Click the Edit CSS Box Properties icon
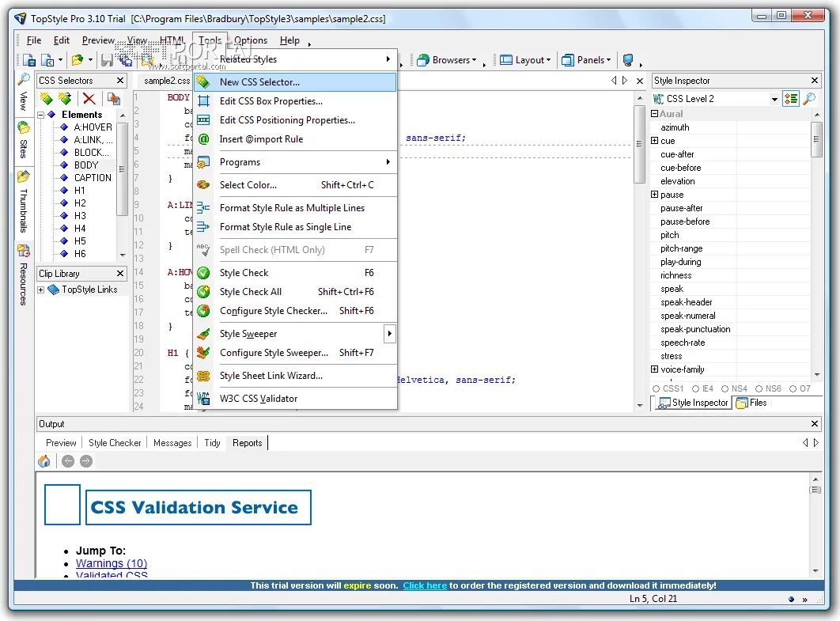The image size is (840, 621). [x=203, y=100]
